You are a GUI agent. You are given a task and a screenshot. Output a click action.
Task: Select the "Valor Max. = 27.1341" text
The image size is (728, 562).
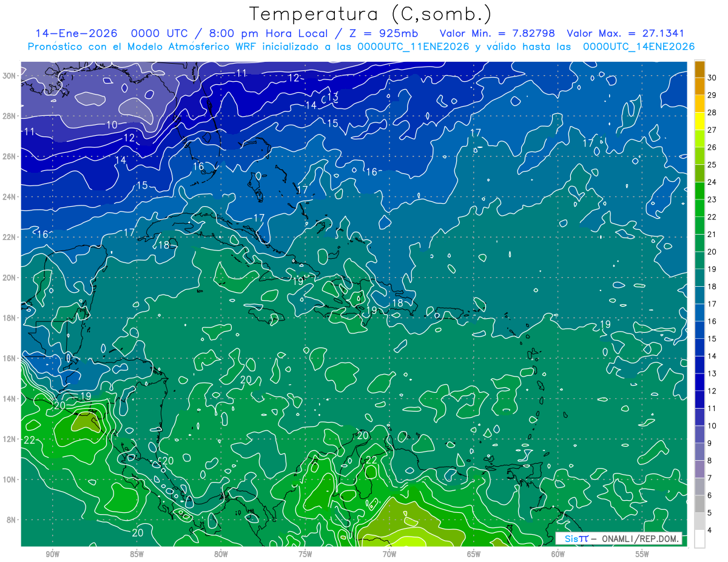(626, 33)
